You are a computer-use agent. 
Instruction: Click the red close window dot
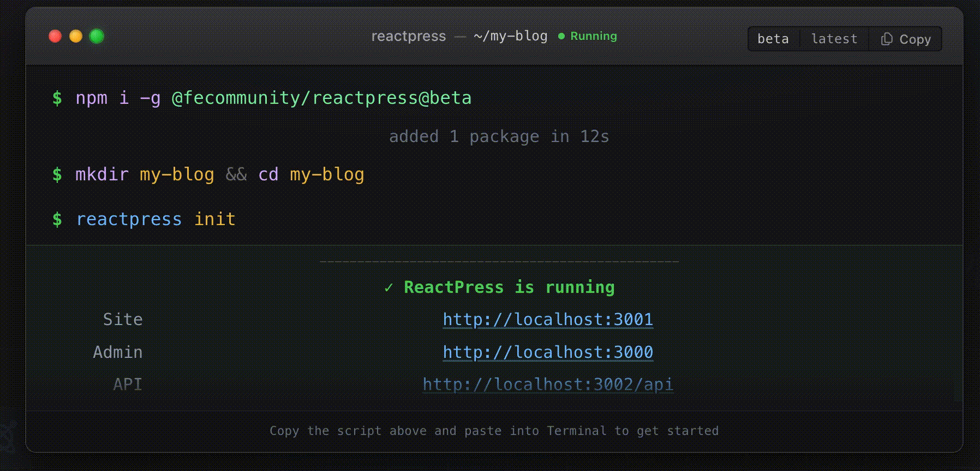(x=55, y=36)
